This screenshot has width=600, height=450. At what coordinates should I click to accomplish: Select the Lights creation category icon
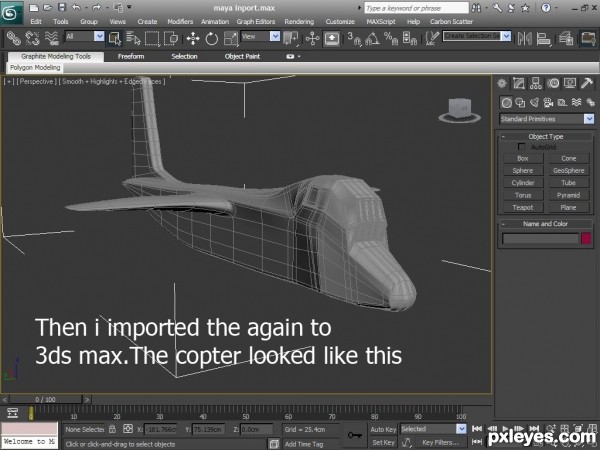click(534, 103)
